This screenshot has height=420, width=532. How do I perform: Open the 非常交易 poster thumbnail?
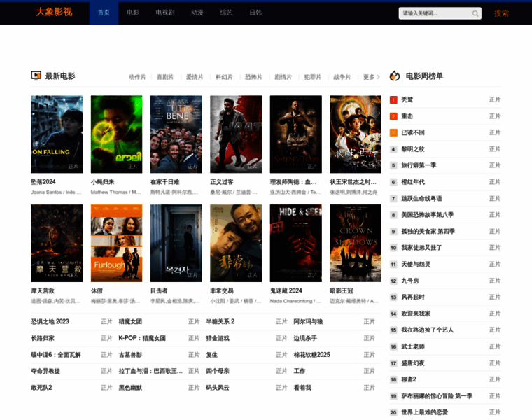tap(236, 243)
